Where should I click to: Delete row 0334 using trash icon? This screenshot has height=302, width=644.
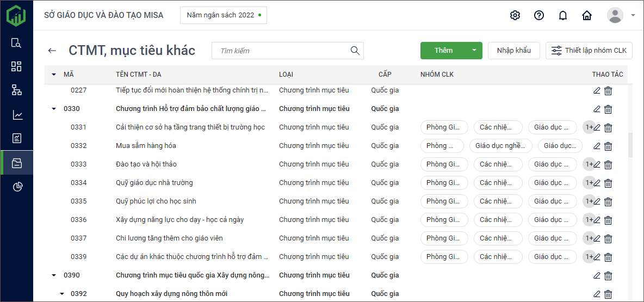tap(608, 183)
